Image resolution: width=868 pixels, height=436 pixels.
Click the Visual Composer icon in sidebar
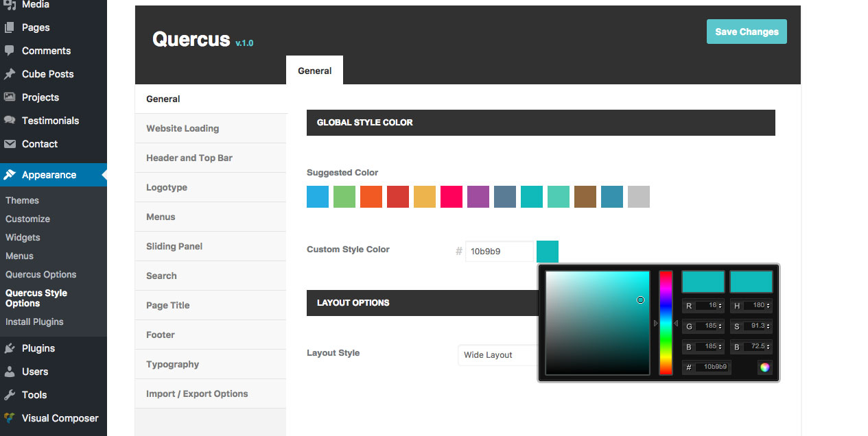tap(10, 418)
